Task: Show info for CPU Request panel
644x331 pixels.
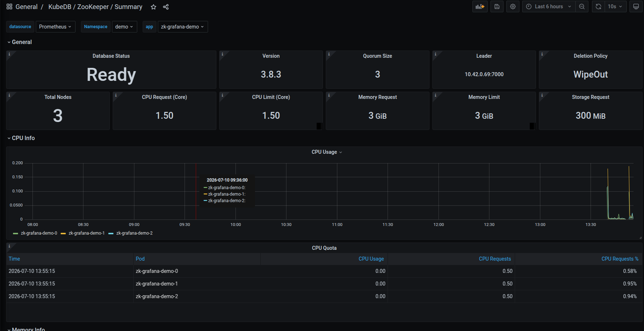Action: 116,95
